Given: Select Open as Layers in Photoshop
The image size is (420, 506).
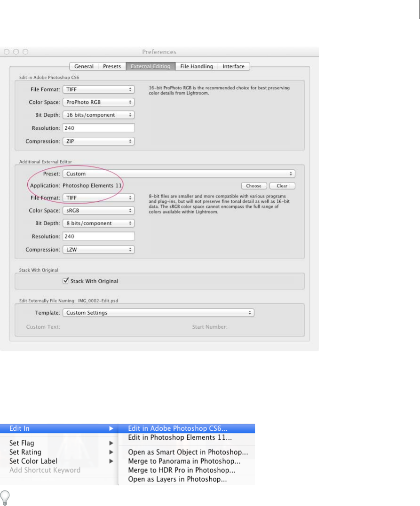Looking at the screenshot, I should click(187, 479).
